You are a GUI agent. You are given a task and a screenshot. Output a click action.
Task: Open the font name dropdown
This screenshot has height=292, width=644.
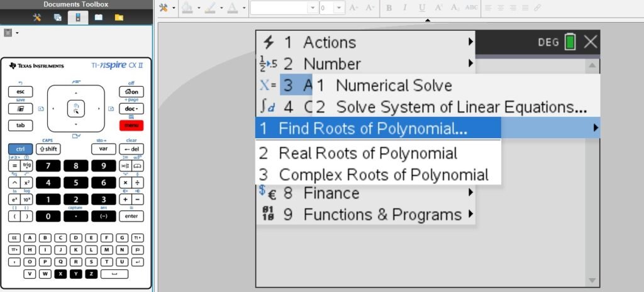pos(313,8)
